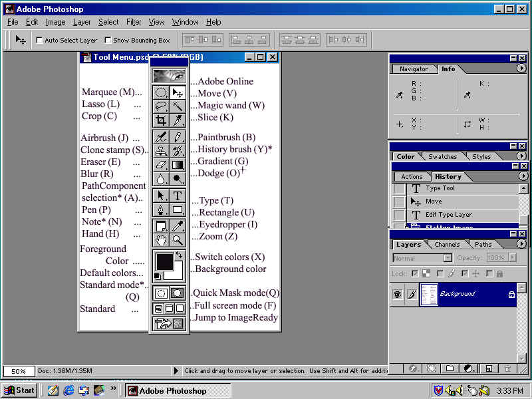The image size is (532, 399).
Task: Open the Normal blend mode dropdown
Action: [x=448, y=258]
